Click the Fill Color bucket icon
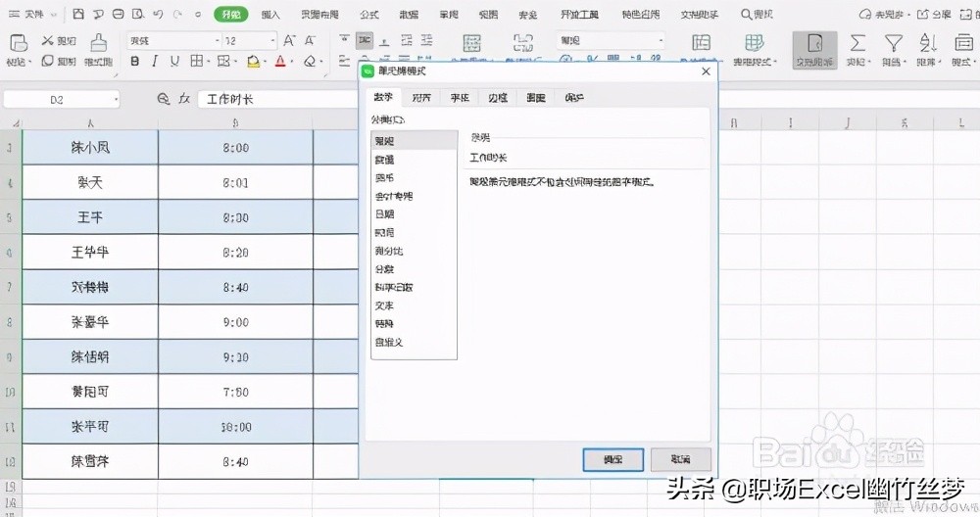The width and height of the screenshot is (980, 517). pos(253,61)
